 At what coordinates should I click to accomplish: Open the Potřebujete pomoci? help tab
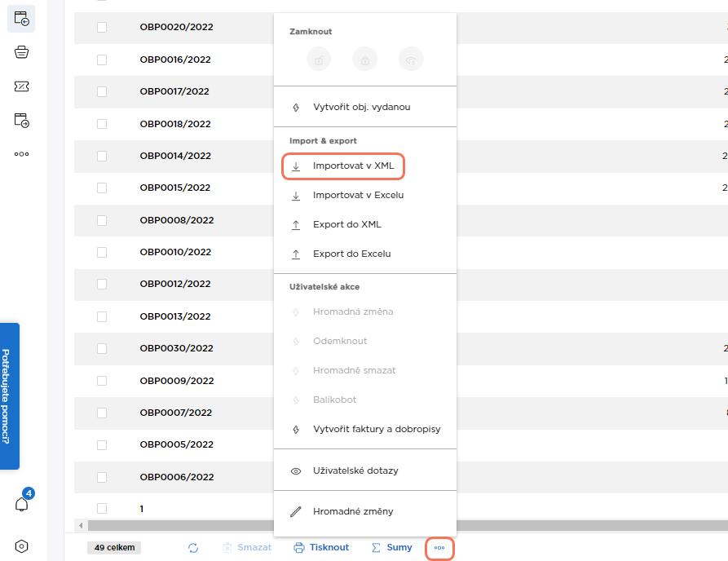click(x=9, y=396)
